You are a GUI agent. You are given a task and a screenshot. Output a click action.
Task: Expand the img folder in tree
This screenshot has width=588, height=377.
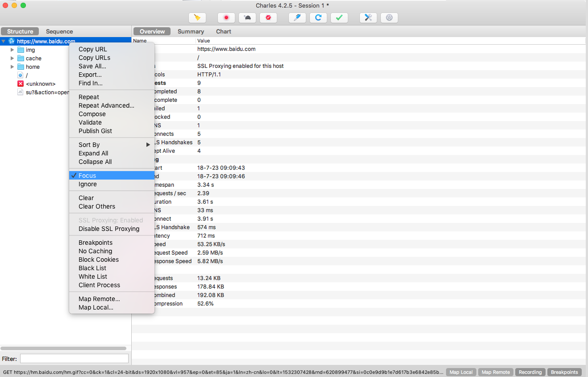(13, 50)
